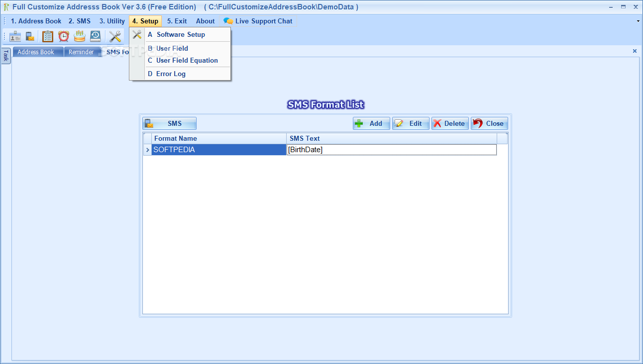Choose Software Setup from the Setup menu
Image resolution: width=643 pixels, height=364 pixels.
pyautogui.click(x=180, y=34)
